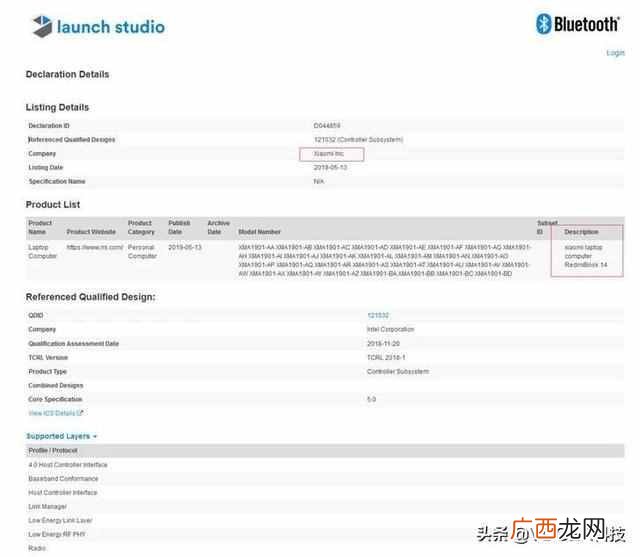Click the Listing Date label
The image size is (640, 557).
click(x=46, y=168)
